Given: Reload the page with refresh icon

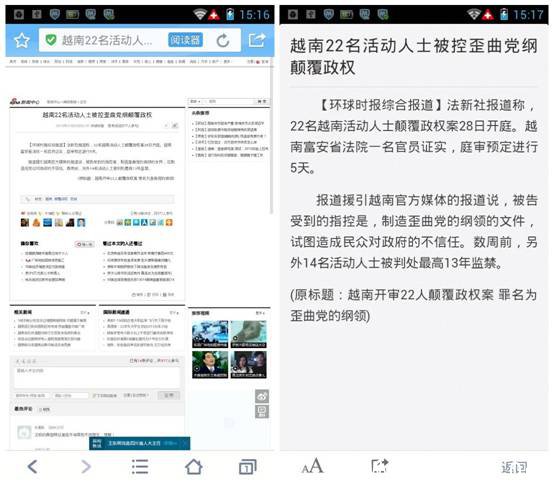Looking at the screenshot, I should coord(223,41).
